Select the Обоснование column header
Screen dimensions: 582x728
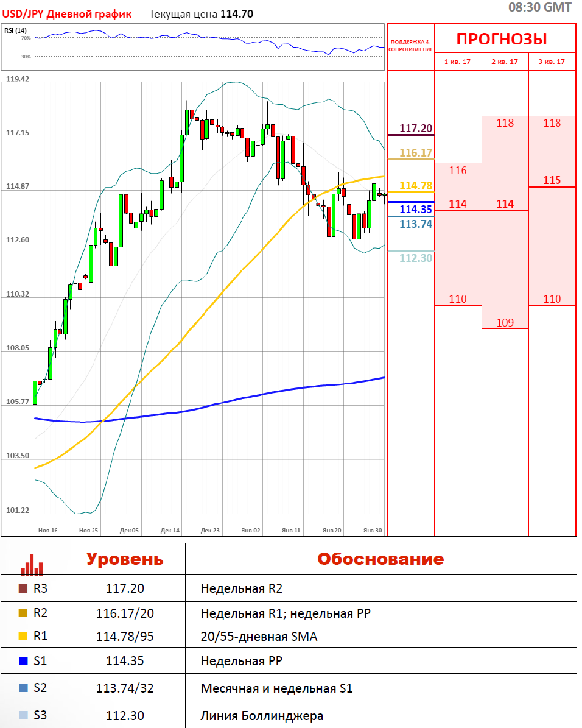click(x=380, y=559)
